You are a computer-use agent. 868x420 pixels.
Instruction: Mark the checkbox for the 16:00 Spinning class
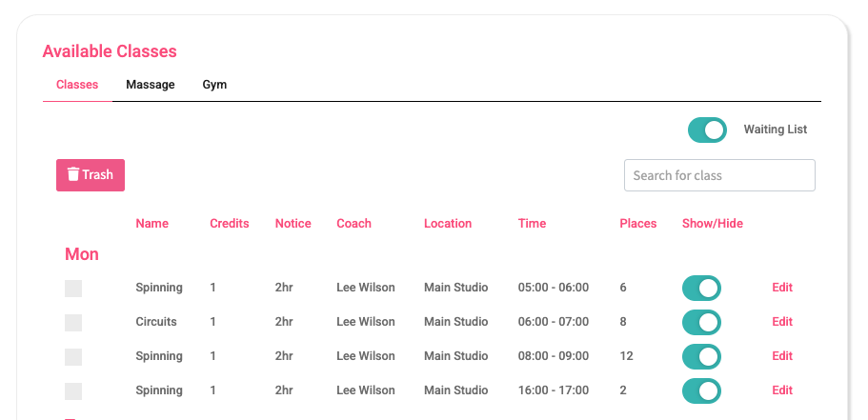(73, 391)
